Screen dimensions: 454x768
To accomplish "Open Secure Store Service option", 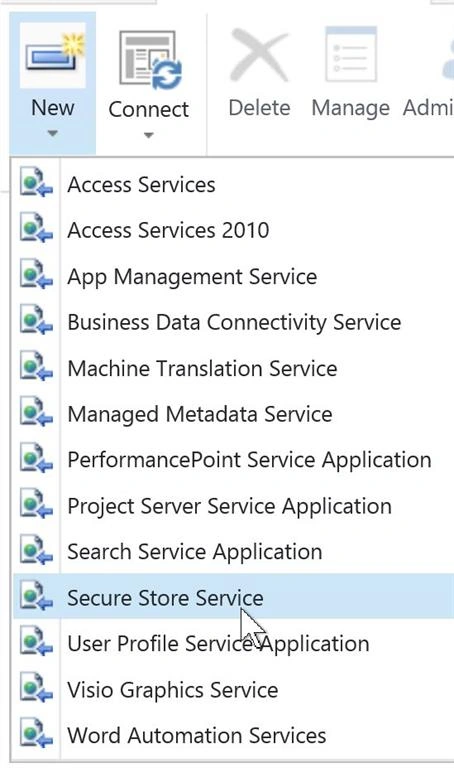I will pyautogui.click(x=233, y=598).
